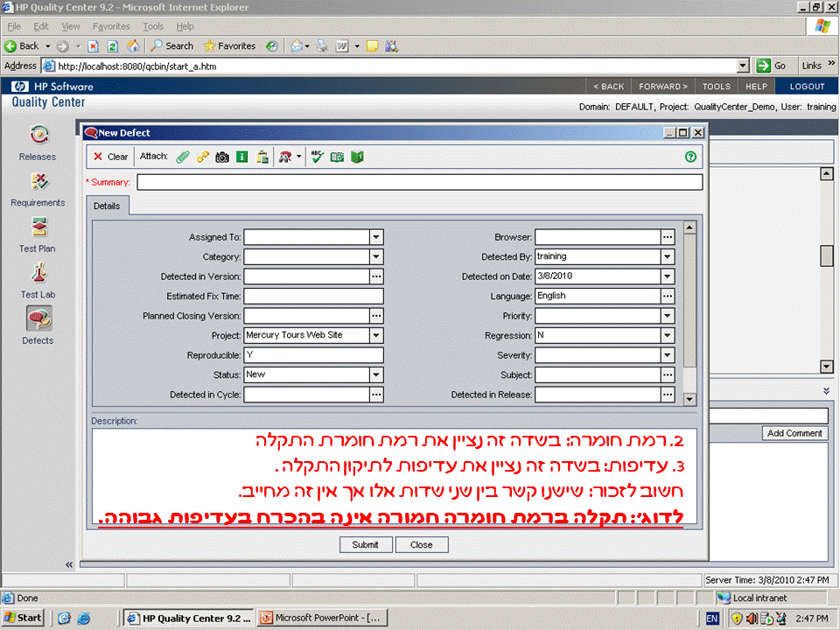Open the browser Favorites button
The width and height of the screenshot is (840, 630).
[229, 46]
